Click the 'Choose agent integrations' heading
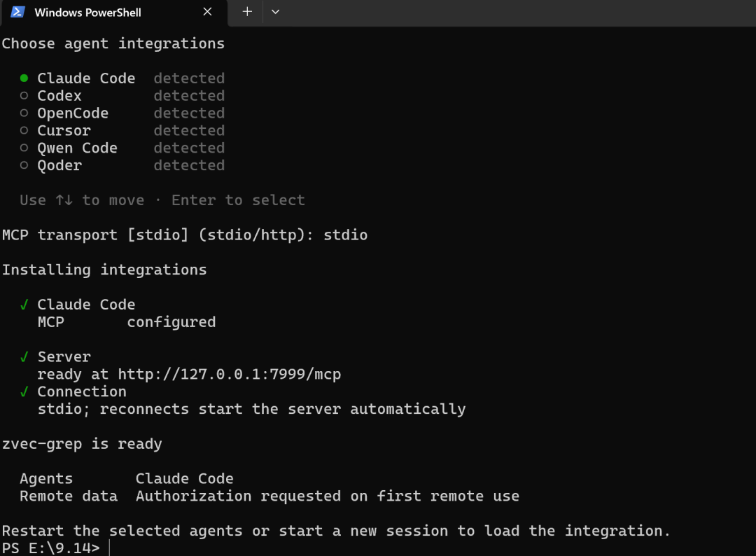The width and height of the screenshot is (756, 556). pyautogui.click(x=113, y=43)
